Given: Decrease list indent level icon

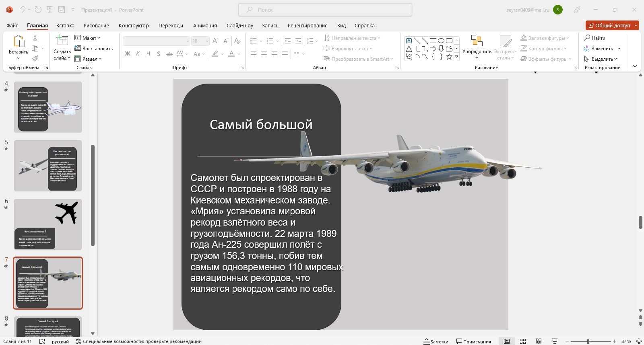Looking at the screenshot, I should (x=288, y=41).
